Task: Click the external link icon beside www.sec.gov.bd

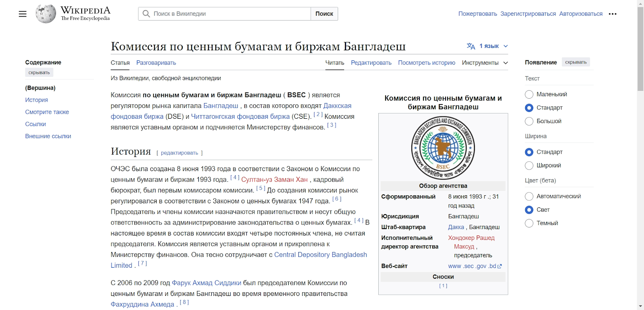Action: tap(500, 266)
